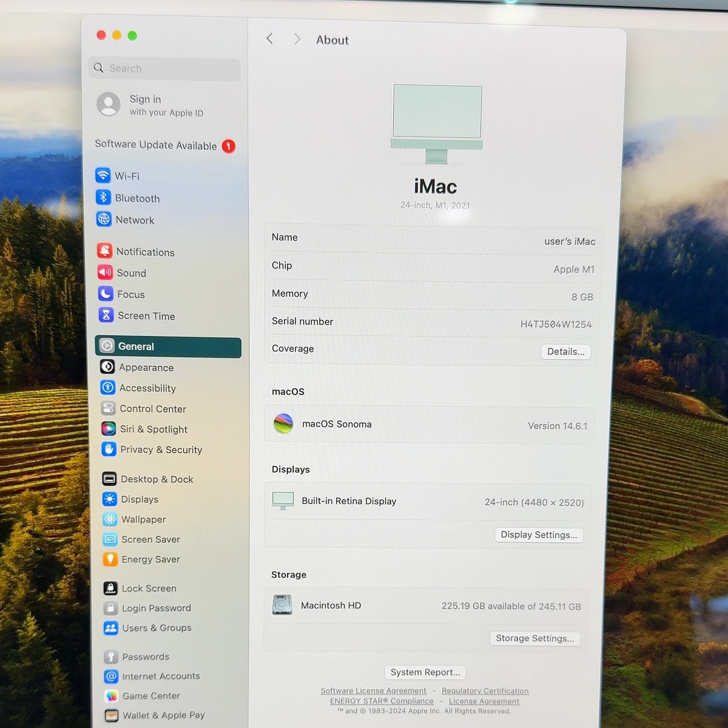Screen dimensions: 728x728
Task: Open Display Settings... button
Action: coord(539,535)
